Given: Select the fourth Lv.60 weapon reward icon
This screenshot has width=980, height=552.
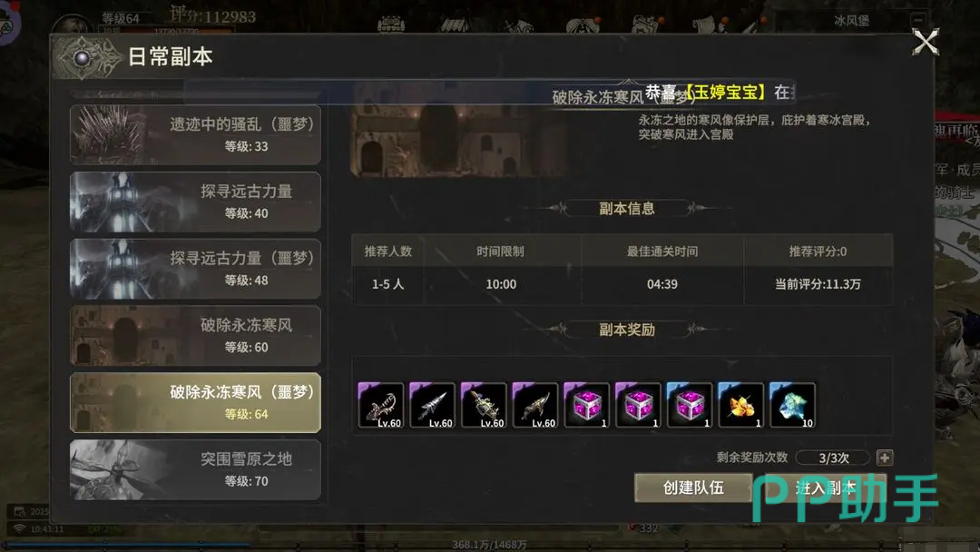Looking at the screenshot, I should coord(535,405).
